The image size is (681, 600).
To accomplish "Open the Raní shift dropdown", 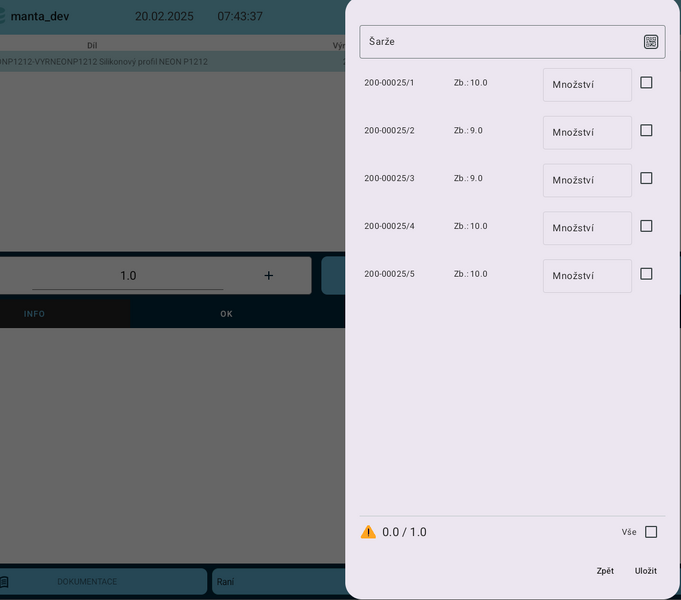I will [278, 581].
